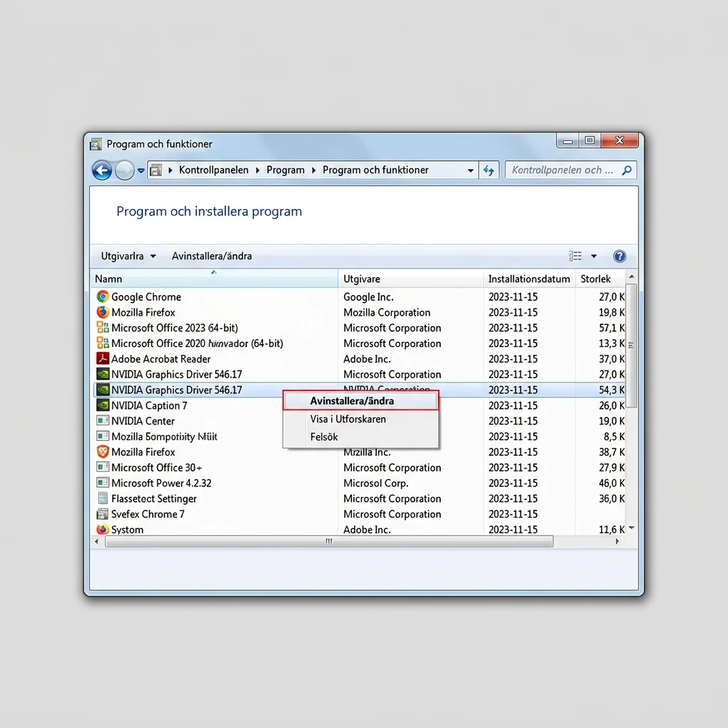The image size is (728, 728).
Task: Select the Systom entry
Action: click(127, 529)
